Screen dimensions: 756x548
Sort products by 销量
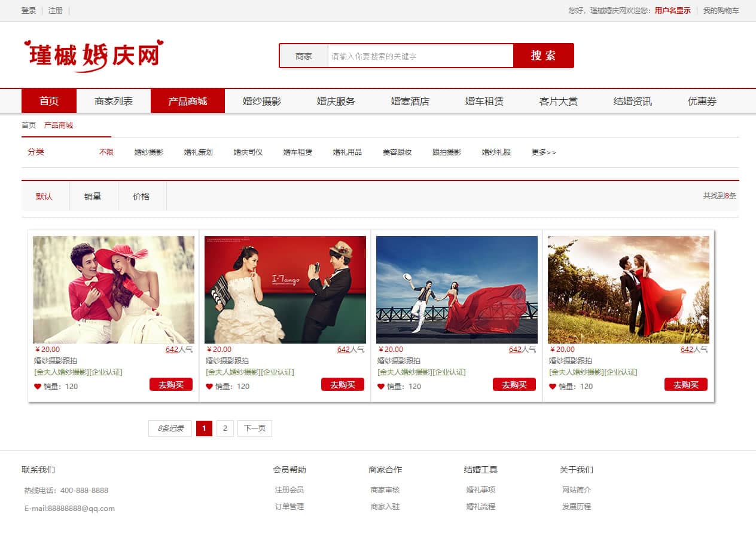(93, 197)
